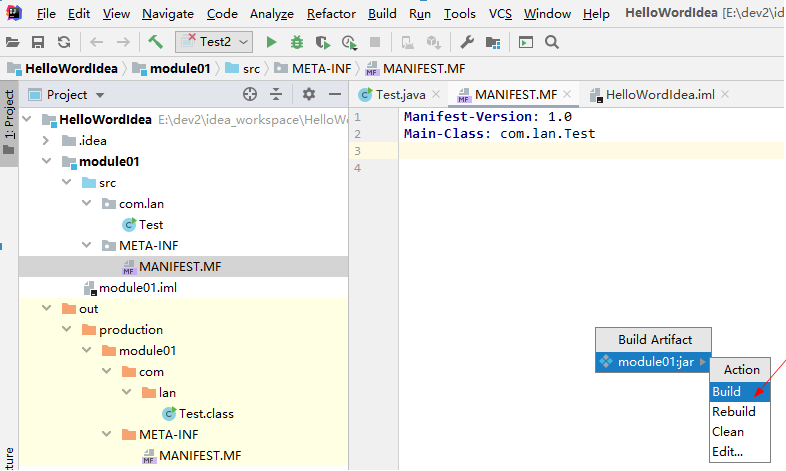
Task: Click editor line 3 gutter number
Action: tap(357, 150)
